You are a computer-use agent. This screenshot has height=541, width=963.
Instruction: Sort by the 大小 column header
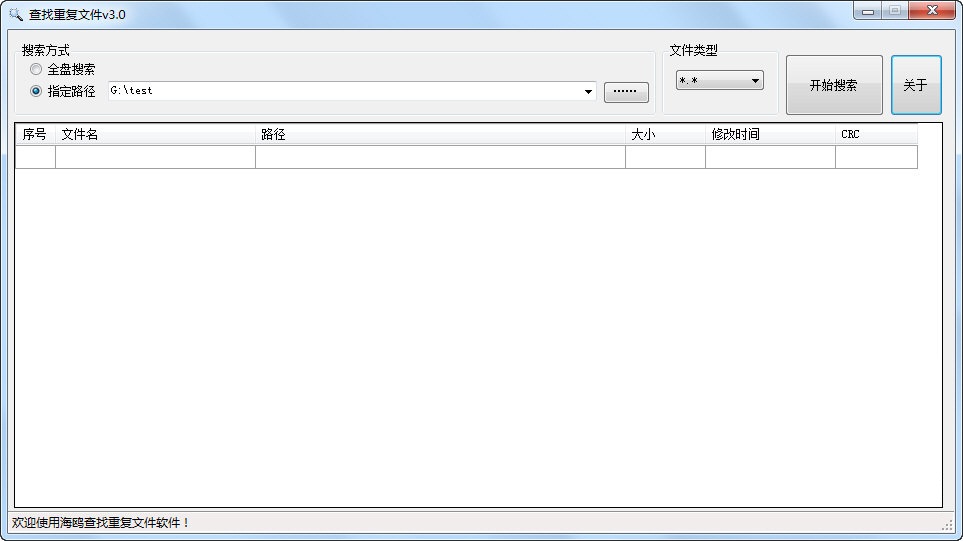(x=665, y=134)
